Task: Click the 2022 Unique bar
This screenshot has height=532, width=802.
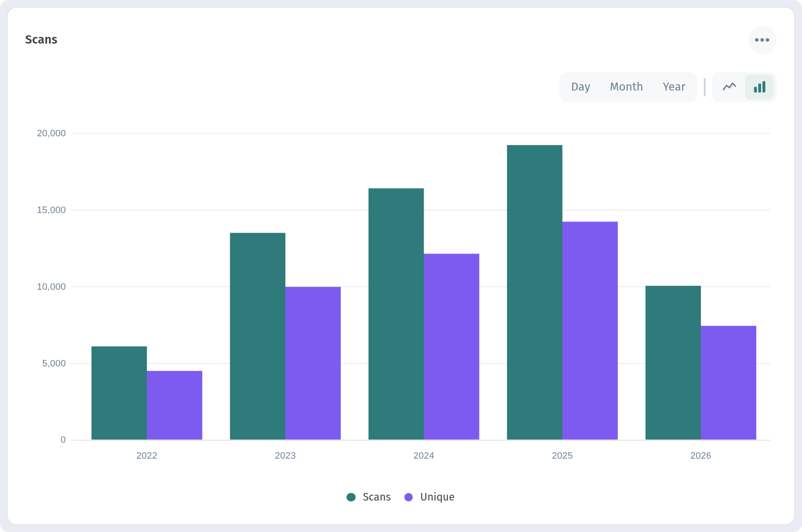Action: pyautogui.click(x=174, y=405)
